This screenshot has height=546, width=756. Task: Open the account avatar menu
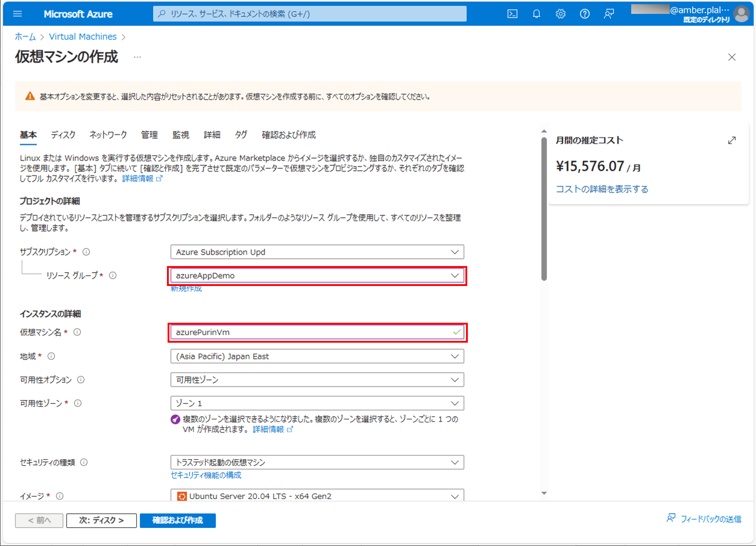pos(742,14)
